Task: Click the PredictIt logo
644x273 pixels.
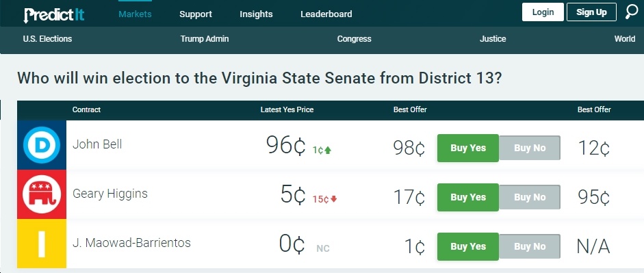Action: 54,15
